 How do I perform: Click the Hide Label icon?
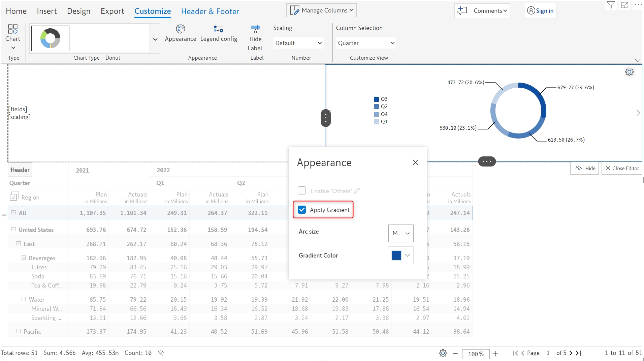[255, 29]
